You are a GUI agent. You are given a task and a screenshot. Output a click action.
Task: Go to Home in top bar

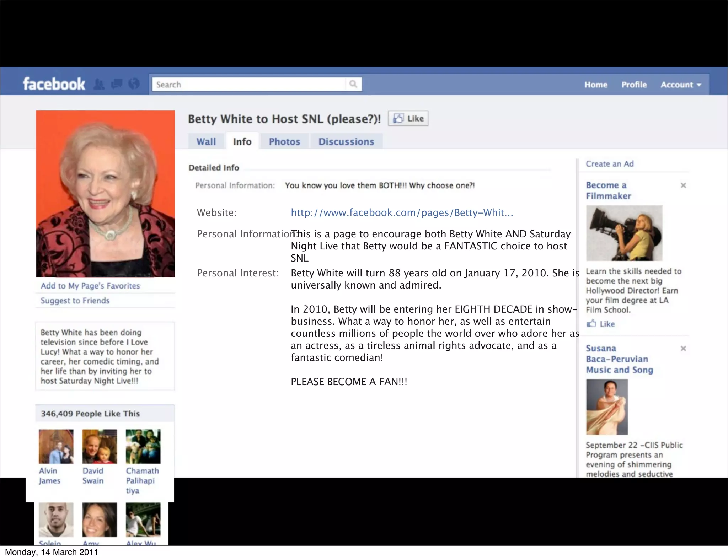click(596, 85)
